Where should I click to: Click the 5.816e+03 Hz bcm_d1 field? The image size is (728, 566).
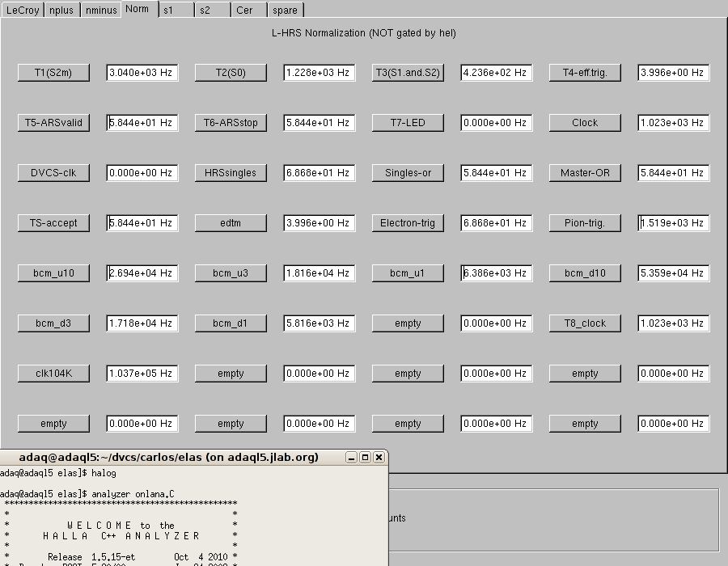pos(320,323)
